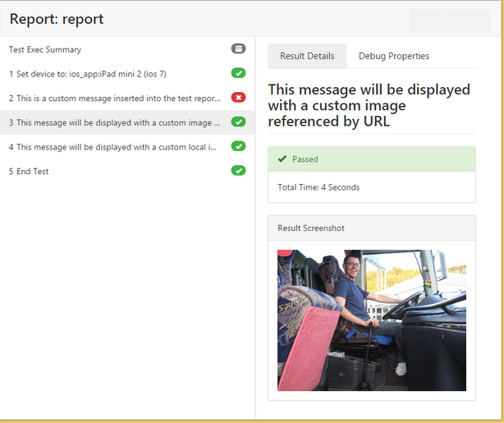Click green passed icon on step 3
The image size is (504, 423).
point(238,122)
